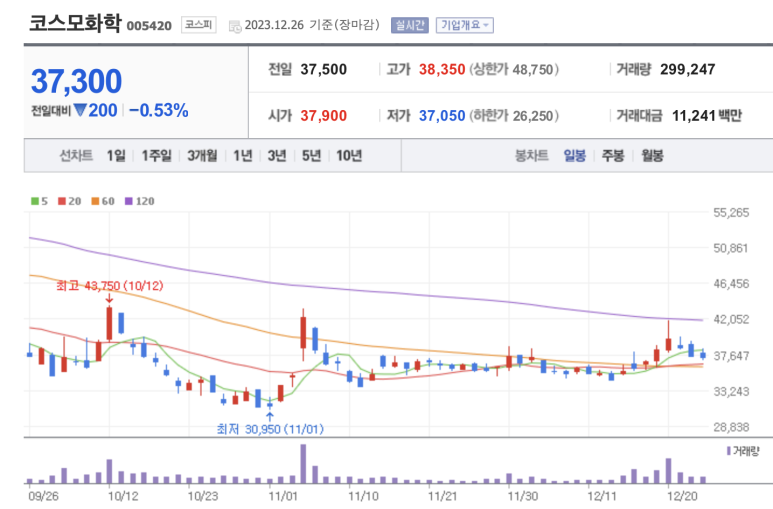Click the -0.53% change value
The width and height of the screenshot is (773, 509).
click(158, 110)
